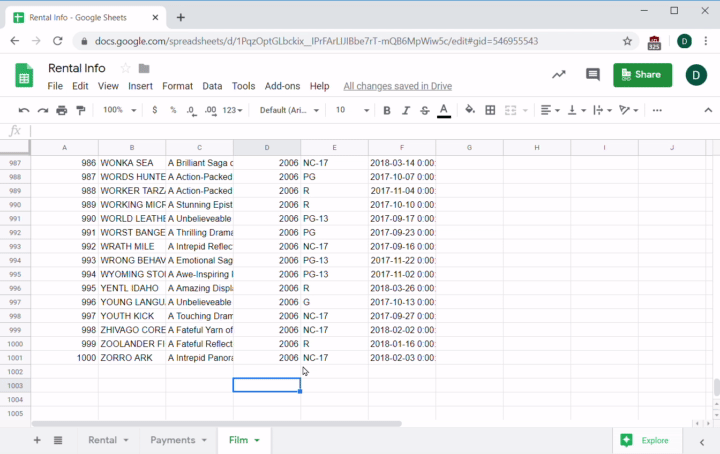
Task: Toggle bold formatting
Action: (387, 110)
